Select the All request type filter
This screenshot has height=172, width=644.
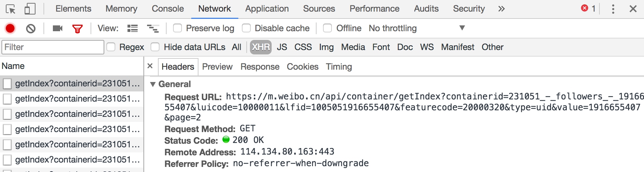tap(237, 47)
